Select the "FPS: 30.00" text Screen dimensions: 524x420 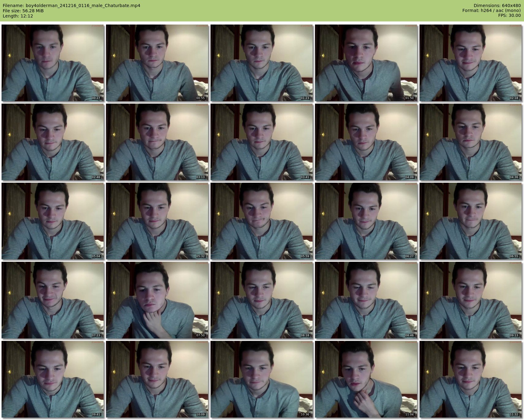tap(509, 15)
